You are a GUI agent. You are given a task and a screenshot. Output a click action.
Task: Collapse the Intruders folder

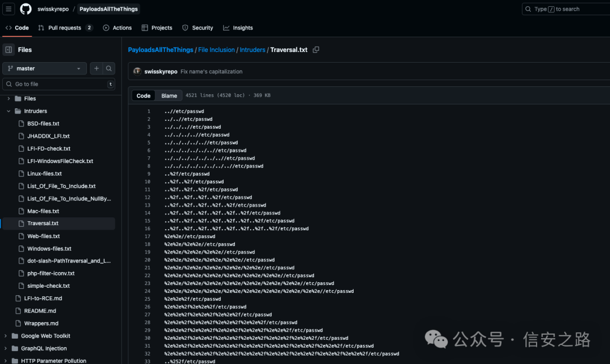[8, 111]
